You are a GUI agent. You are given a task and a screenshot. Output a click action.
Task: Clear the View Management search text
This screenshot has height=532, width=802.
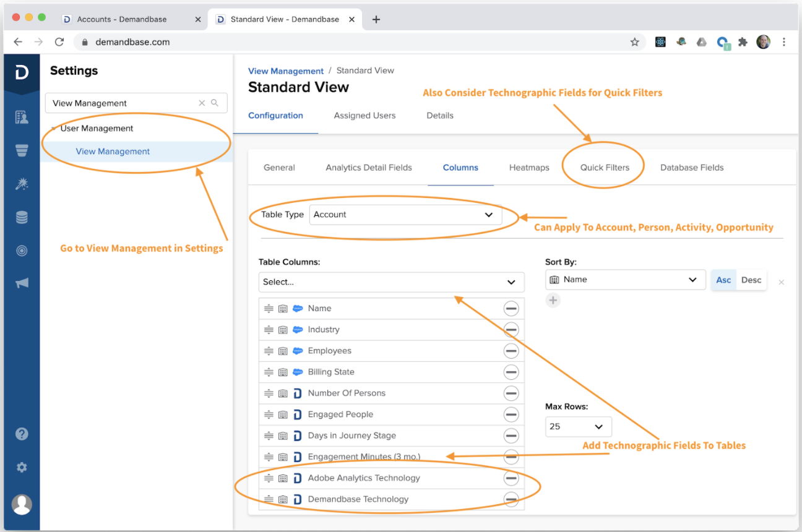[202, 103]
